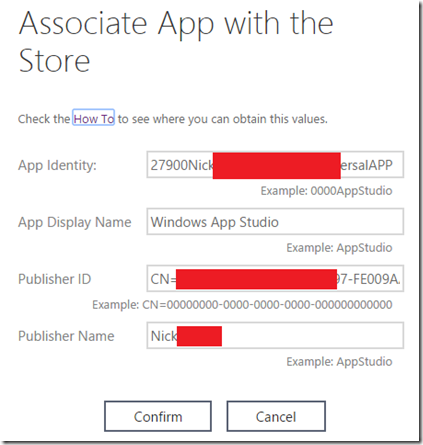Click 'Example: AppStudio' under Publisher Name
The height and width of the screenshot is (445, 423).
point(339,362)
